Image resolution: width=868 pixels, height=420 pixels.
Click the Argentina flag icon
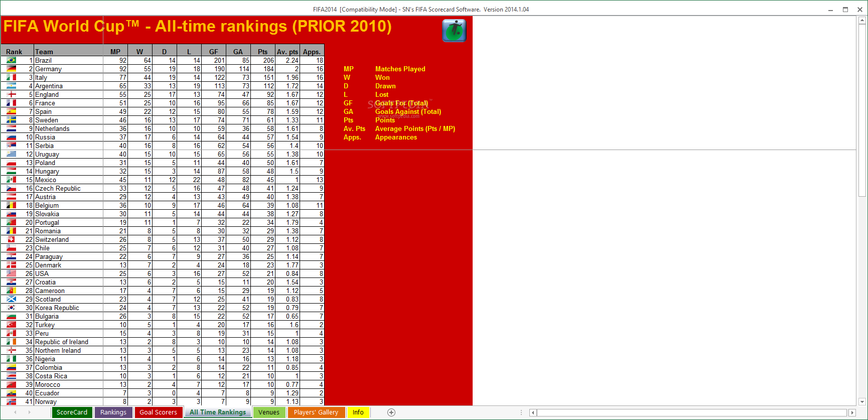(x=11, y=86)
